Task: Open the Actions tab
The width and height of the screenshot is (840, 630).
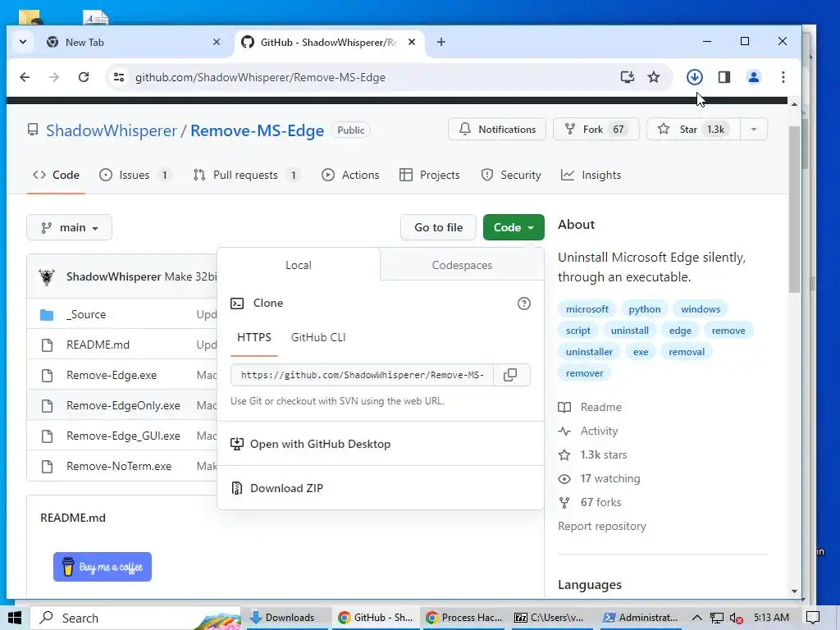Action: click(350, 176)
